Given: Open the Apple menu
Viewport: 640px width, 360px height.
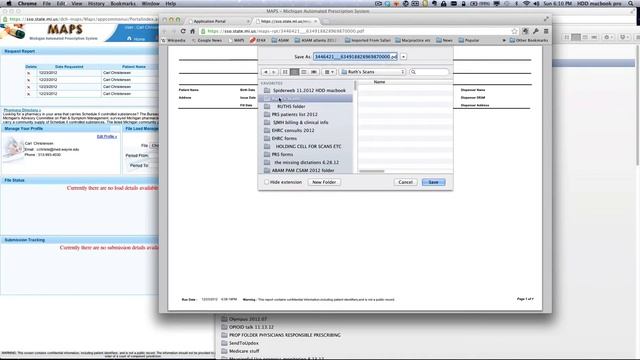Looking at the screenshot, I should pos(9,3).
